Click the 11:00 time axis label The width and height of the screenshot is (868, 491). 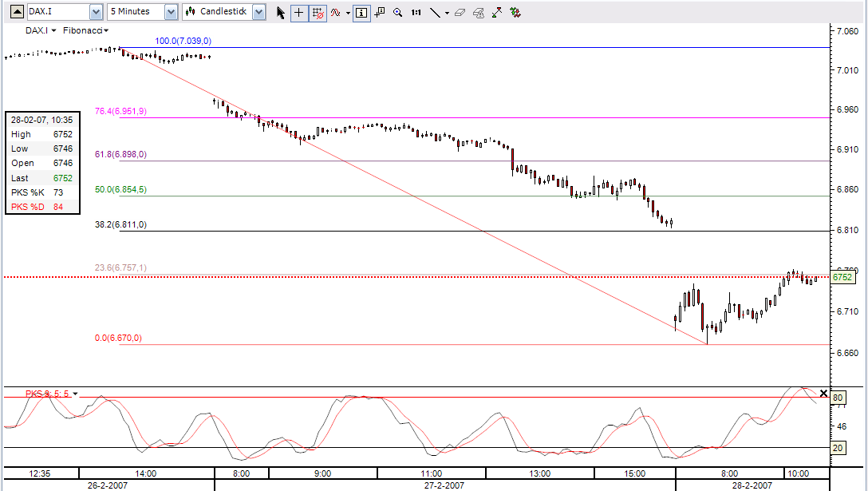pyautogui.click(x=432, y=473)
